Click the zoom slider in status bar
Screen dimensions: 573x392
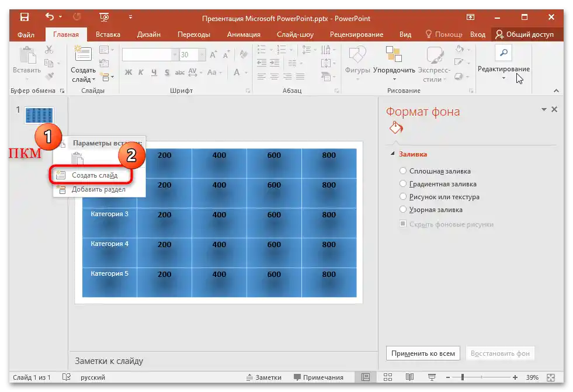pyautogui.click(x=463, y=377)
